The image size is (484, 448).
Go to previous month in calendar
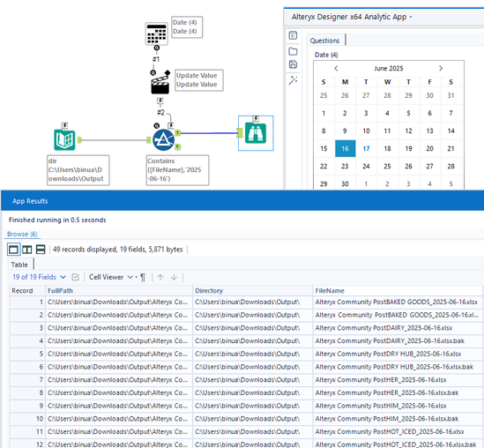(336, 68)
